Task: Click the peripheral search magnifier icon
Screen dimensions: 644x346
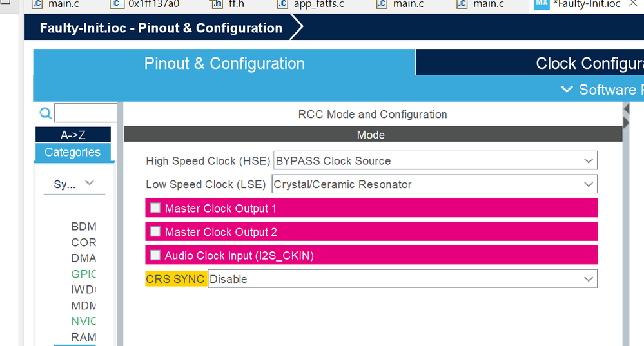Action: 46,113
